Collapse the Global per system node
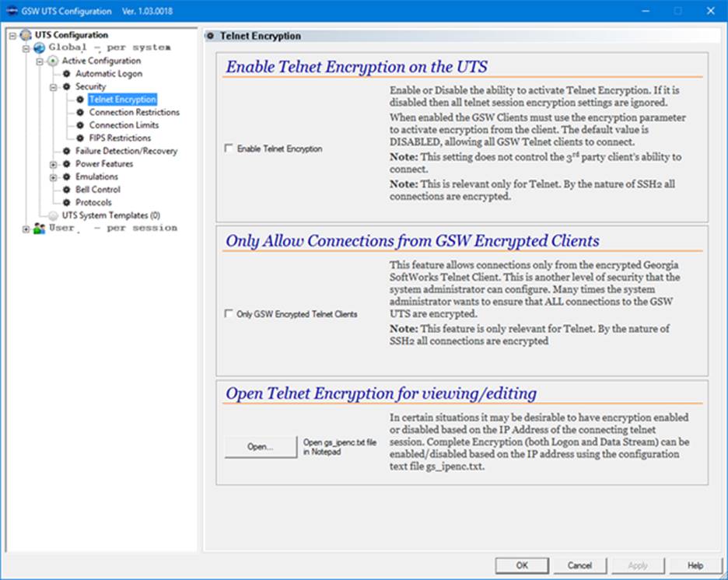The height and width of the screenshot is (580, 728). tap(26, 48)
